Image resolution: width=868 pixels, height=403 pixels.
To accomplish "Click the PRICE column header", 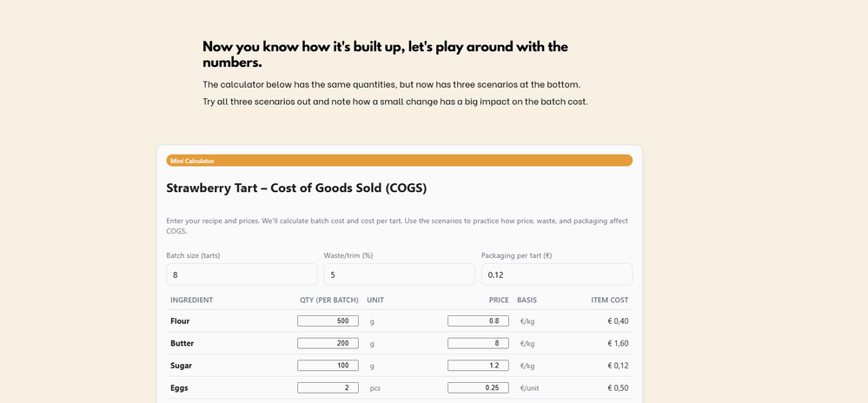I will tap(498, 301).
